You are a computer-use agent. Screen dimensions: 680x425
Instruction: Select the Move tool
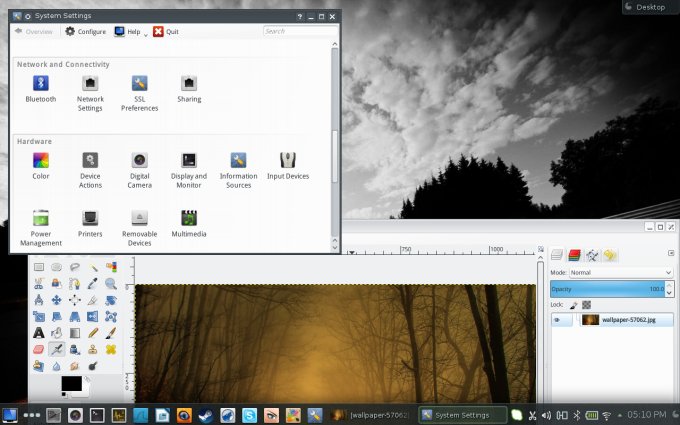point(56,300)
